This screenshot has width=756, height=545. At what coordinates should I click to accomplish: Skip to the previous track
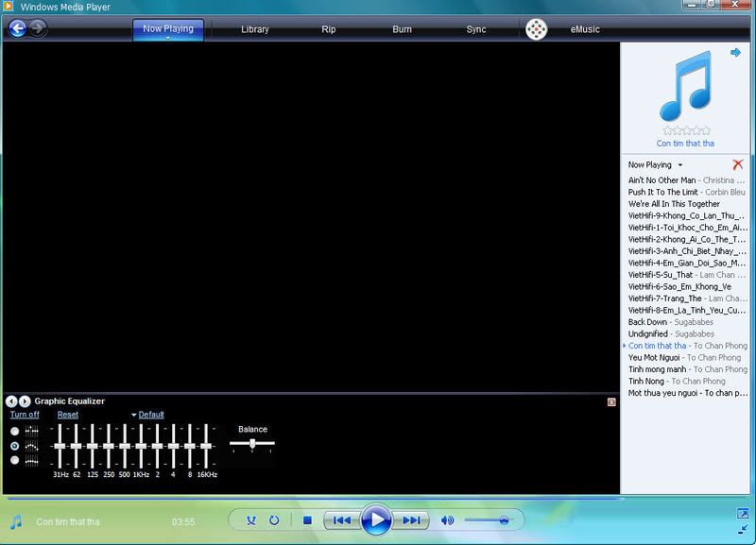[x=342, y=520]
